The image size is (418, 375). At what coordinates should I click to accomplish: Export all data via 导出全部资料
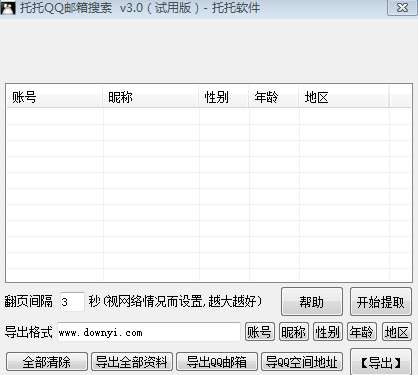[x=132, y=362]
